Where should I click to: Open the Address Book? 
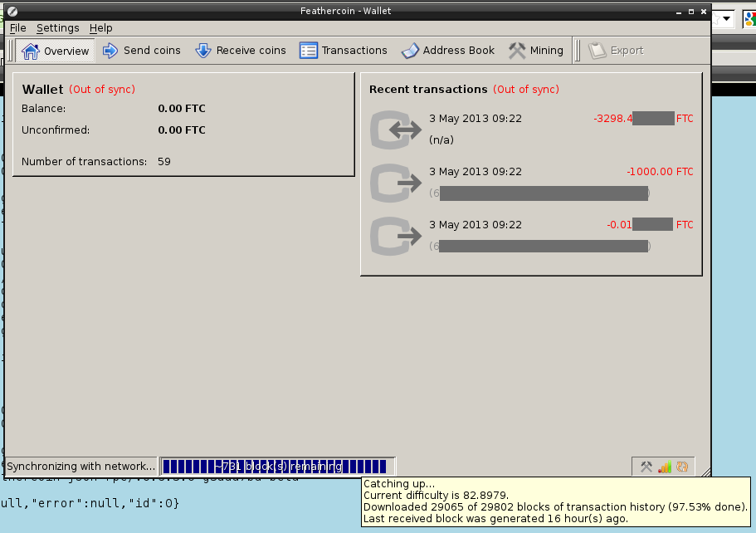[x=448, y=51]
